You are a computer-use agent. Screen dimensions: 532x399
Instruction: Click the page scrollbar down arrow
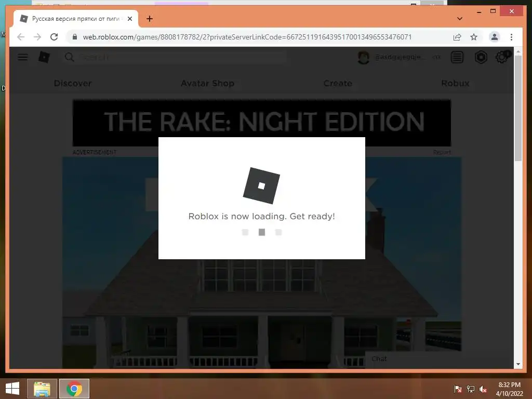(x=518, y=364)
